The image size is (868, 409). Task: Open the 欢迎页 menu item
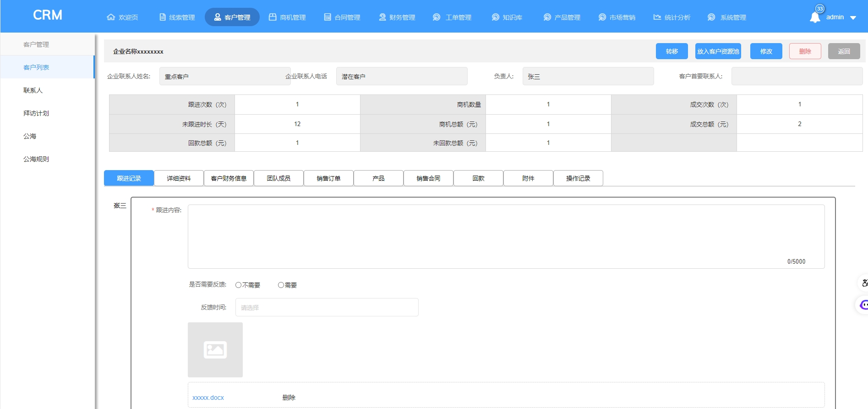pos(122,17)
